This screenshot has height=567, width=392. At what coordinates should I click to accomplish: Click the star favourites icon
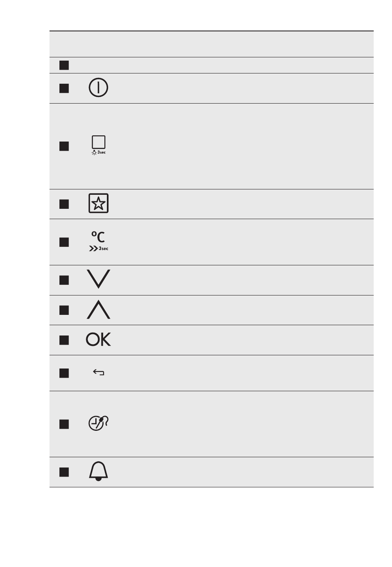pos(99,203)
